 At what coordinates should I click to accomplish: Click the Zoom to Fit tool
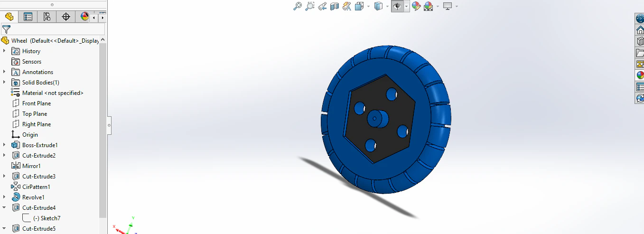click(298, 6)
